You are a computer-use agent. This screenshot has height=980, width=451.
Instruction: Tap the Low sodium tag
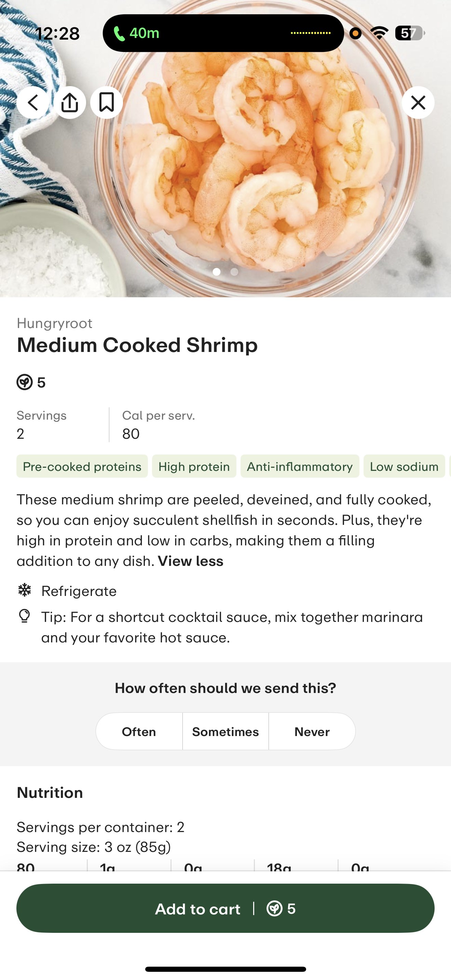404,466
